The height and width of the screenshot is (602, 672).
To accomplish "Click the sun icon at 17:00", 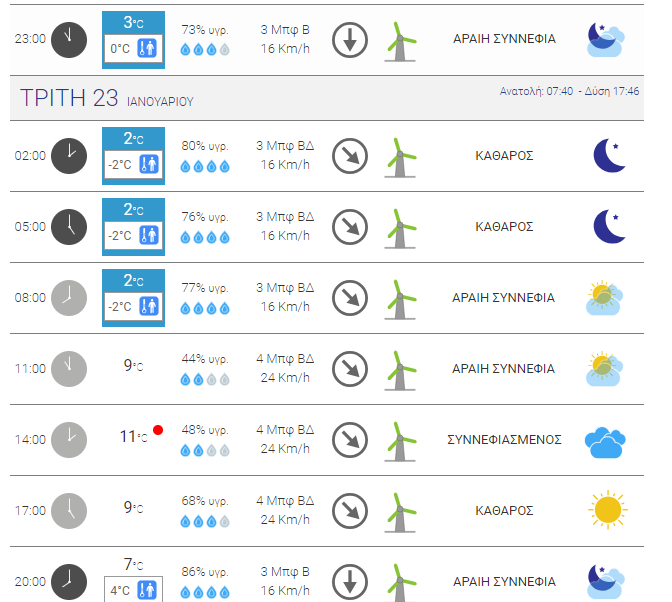I will pos(607,510).
